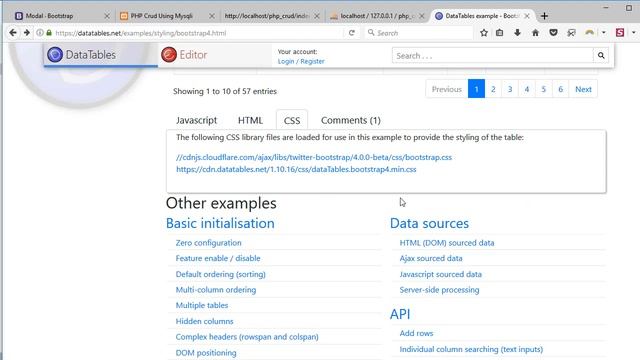
Task: Click the DataTables logo
Action: [82, 55]
